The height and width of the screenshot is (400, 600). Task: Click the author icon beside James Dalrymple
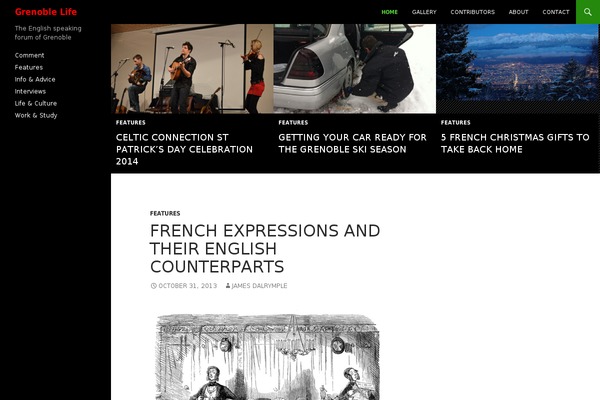(228, 286)
